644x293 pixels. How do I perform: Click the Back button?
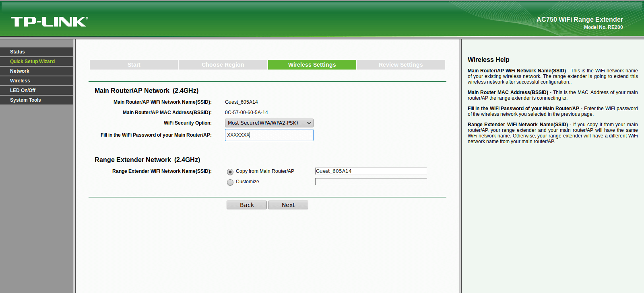click(x=247, y=205)
